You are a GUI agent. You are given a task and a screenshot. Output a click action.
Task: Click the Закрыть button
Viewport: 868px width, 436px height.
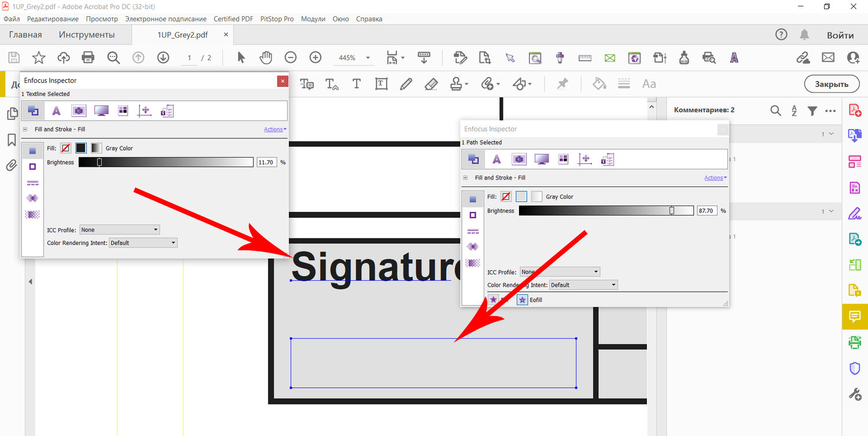pyautogui.click(x=832, y=84)
